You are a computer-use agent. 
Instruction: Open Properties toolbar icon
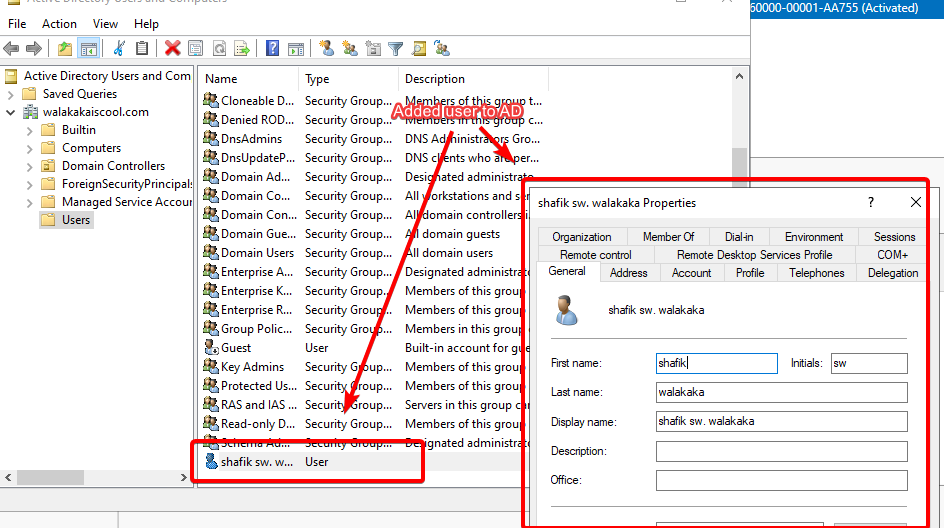(196, 49)
